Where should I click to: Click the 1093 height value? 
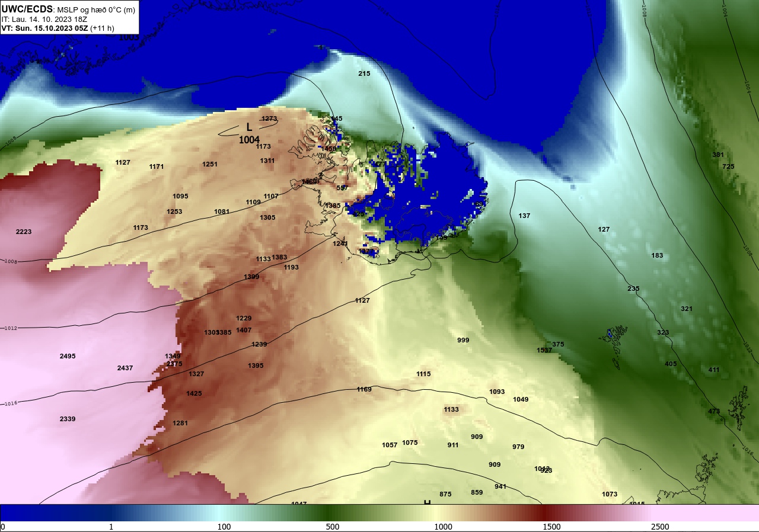pyautogui.click(x=497, y=392)
